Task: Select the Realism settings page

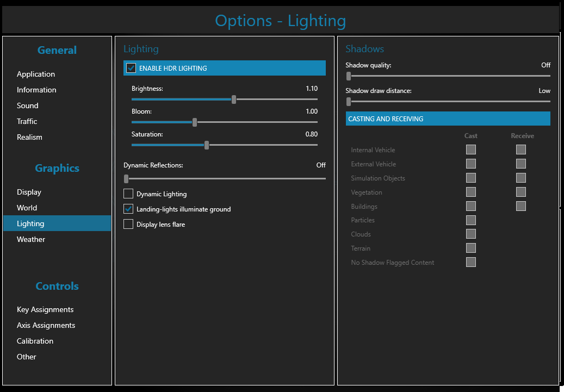Action: (29, 137)
